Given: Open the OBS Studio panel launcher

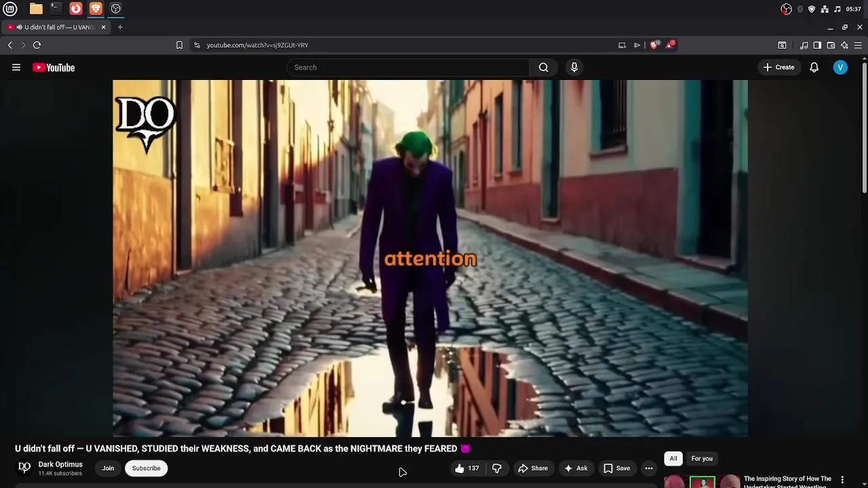Looking at the screenshot, I should (116, 9).
